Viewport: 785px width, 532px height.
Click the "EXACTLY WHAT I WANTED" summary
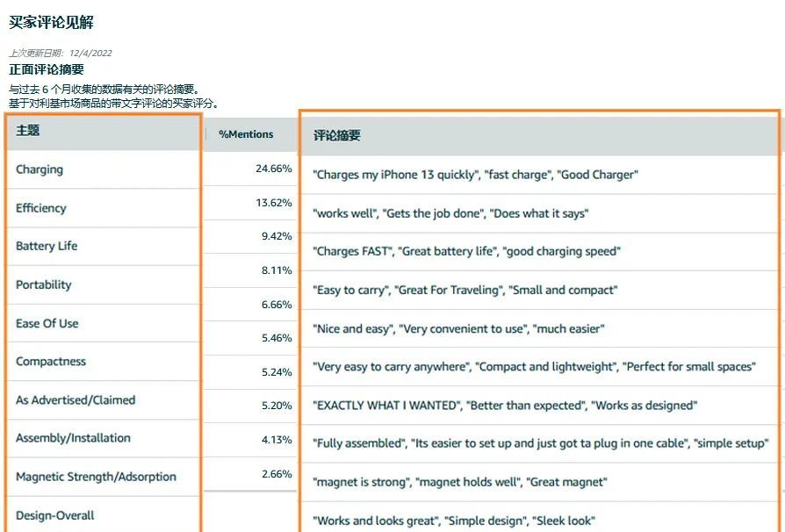[505, 406]
